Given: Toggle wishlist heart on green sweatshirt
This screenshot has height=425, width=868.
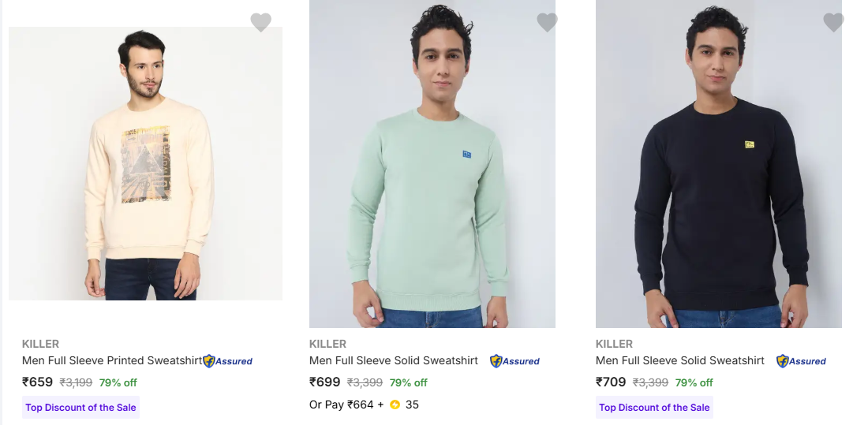Looking at the screenshot, I should [547, 23].
